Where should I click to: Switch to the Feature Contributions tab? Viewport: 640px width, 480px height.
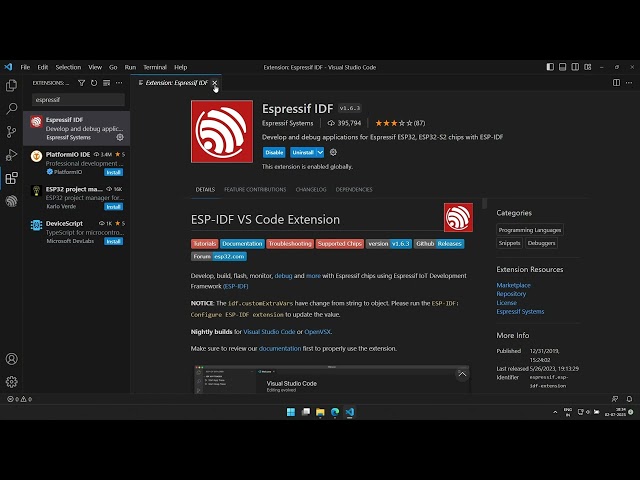(255, 189)
